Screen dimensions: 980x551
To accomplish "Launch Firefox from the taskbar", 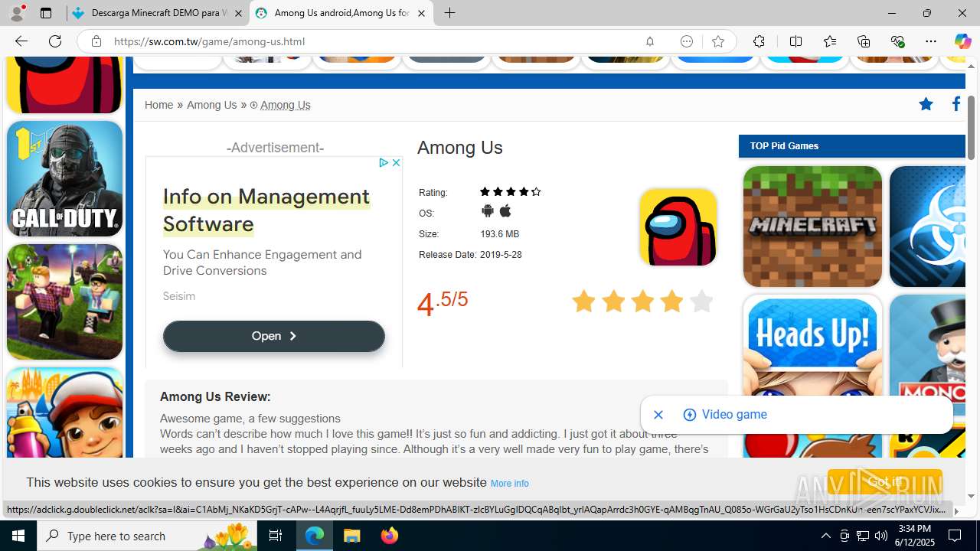I will [x=390, y=536].
